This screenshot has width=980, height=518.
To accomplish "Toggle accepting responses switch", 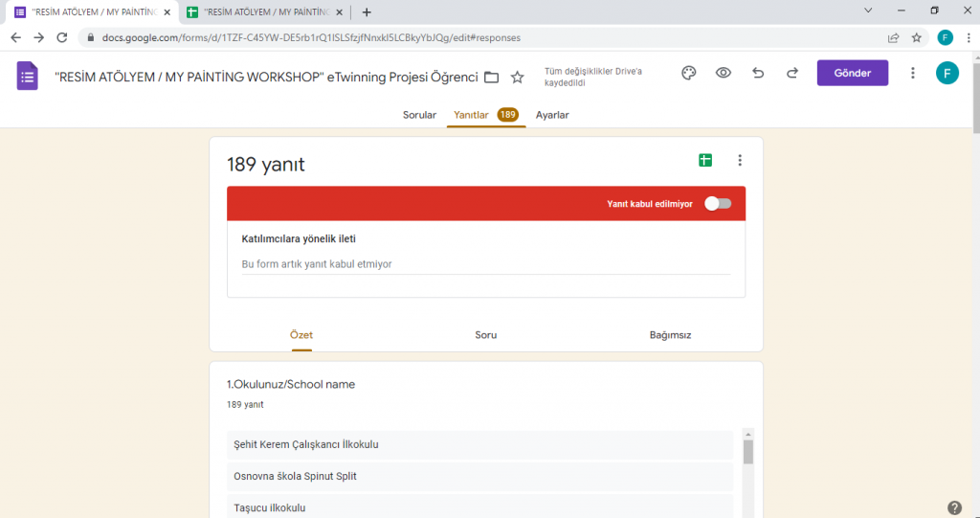I will [717, 203].
